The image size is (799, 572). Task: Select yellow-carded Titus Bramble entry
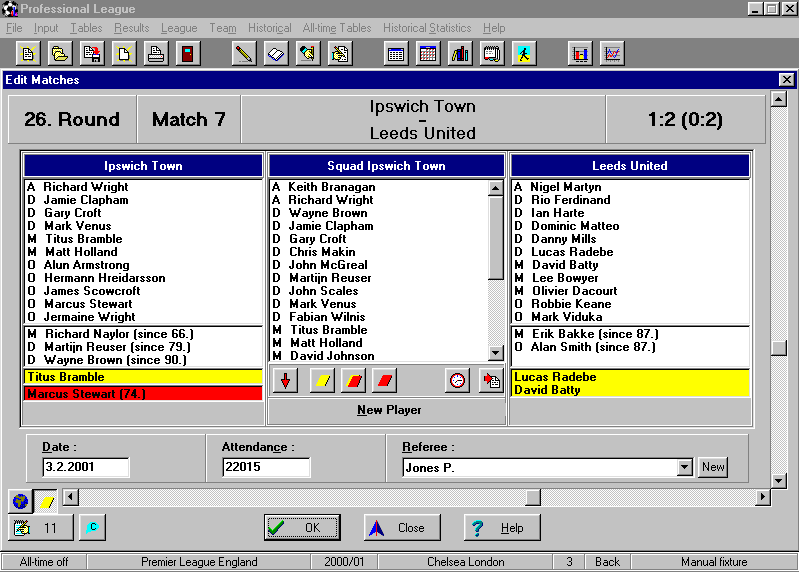[143, 377]
